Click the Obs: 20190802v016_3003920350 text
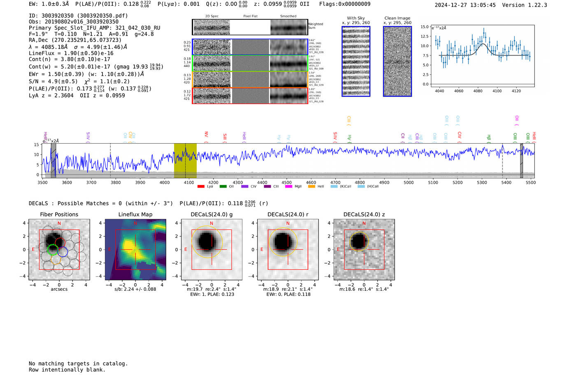576x392 pixels. click(x=74, y=22)
